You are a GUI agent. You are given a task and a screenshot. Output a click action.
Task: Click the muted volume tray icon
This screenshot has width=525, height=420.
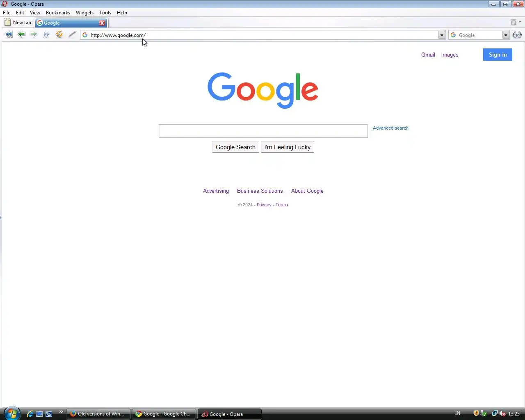[502, 413]
